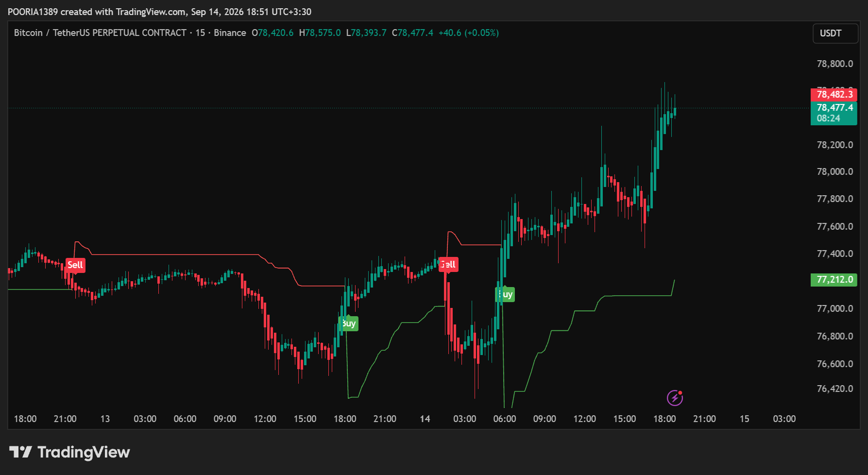Click the 77,600.0 price axis label
This screenshot has height=475, width=868.
[x=834, y=227]
